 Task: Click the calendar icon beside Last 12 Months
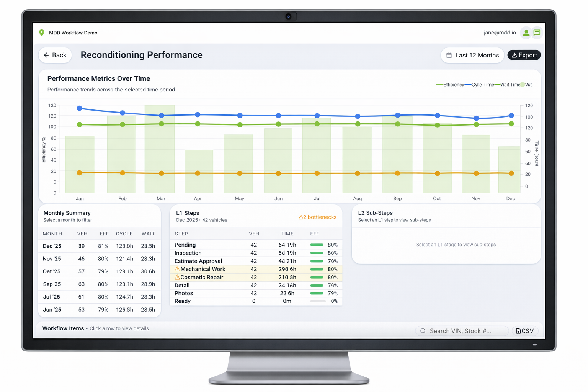tap(450, 55)
